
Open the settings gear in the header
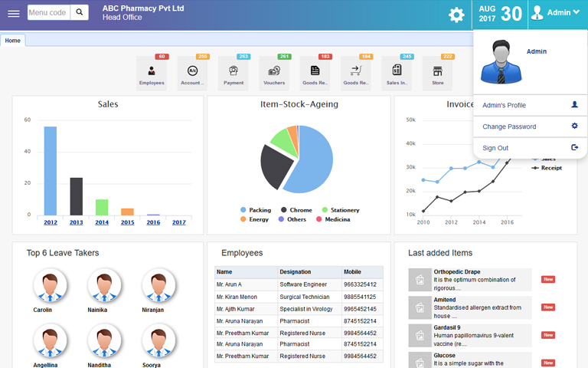(x=456, y=15)
